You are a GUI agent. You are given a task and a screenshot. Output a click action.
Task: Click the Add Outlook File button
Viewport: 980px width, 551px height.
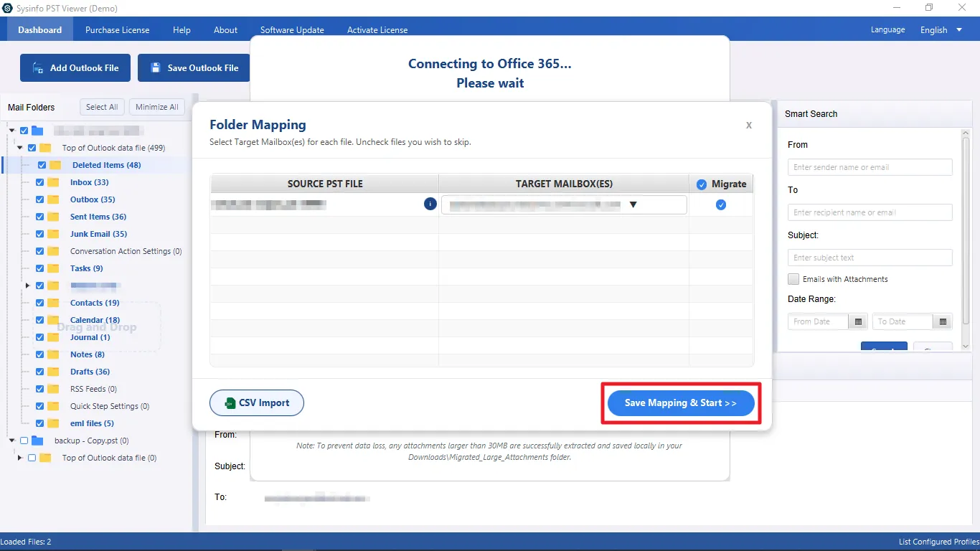point(75,67)
